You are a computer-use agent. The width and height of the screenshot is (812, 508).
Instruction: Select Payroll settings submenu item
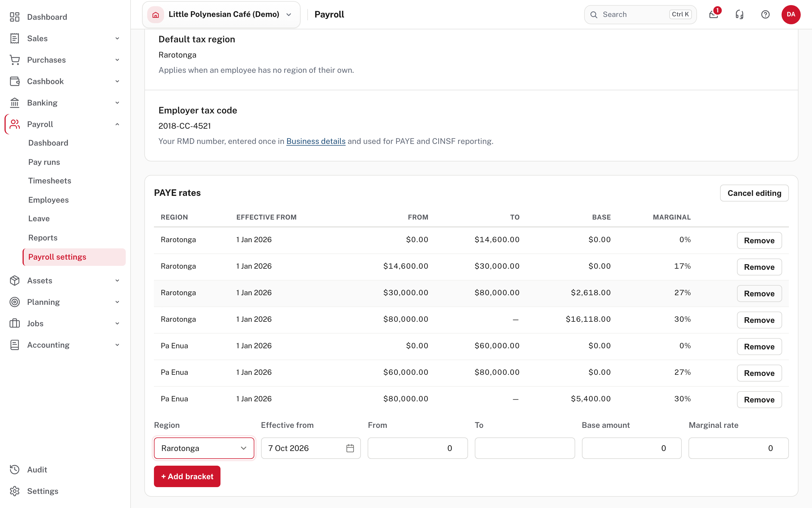point(74,257)
